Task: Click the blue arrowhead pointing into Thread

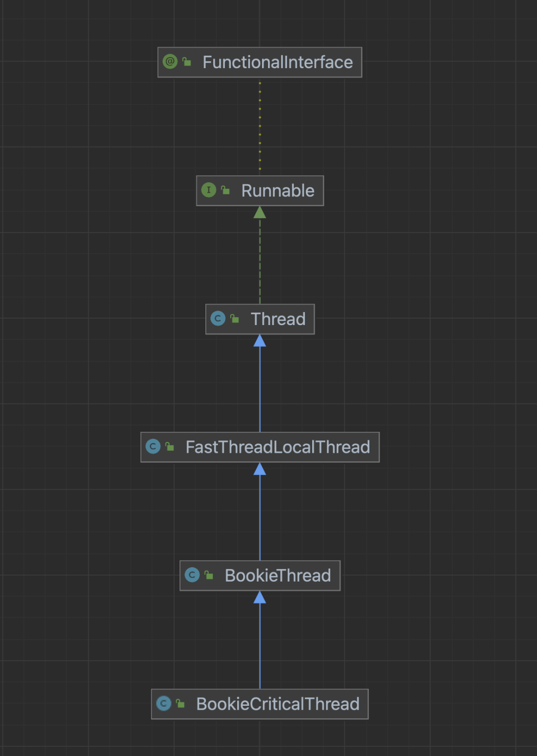Action: tap(260, 340)
